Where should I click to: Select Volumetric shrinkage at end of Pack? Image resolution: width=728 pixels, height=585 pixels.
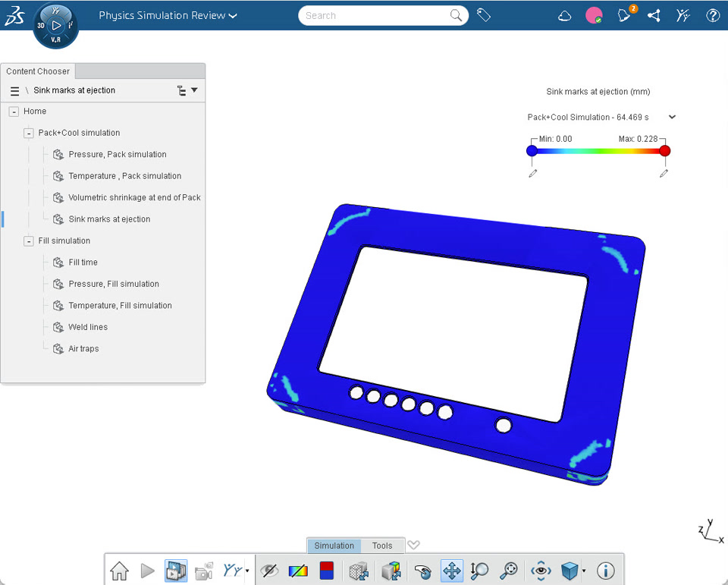click(134, 197)
